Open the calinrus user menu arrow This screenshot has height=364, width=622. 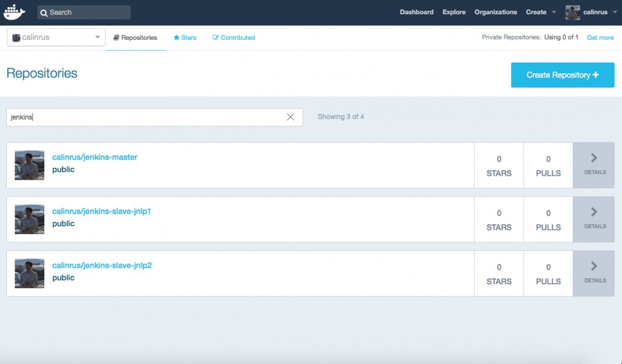pos(615,12)
